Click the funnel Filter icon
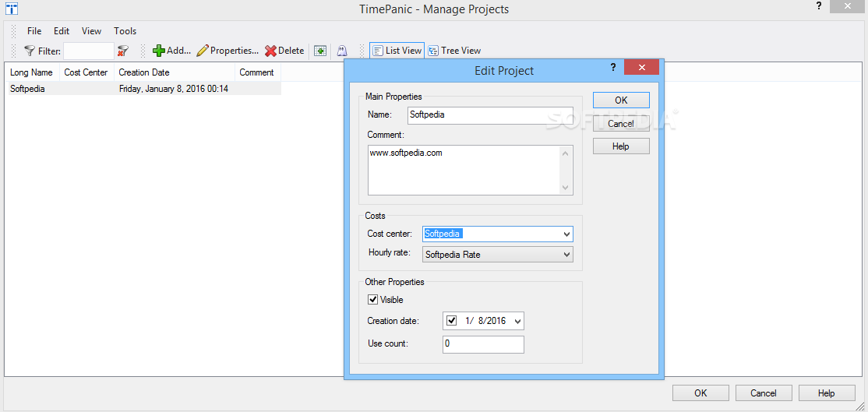This screenshot has height=412, width=868. pos(30,51)
